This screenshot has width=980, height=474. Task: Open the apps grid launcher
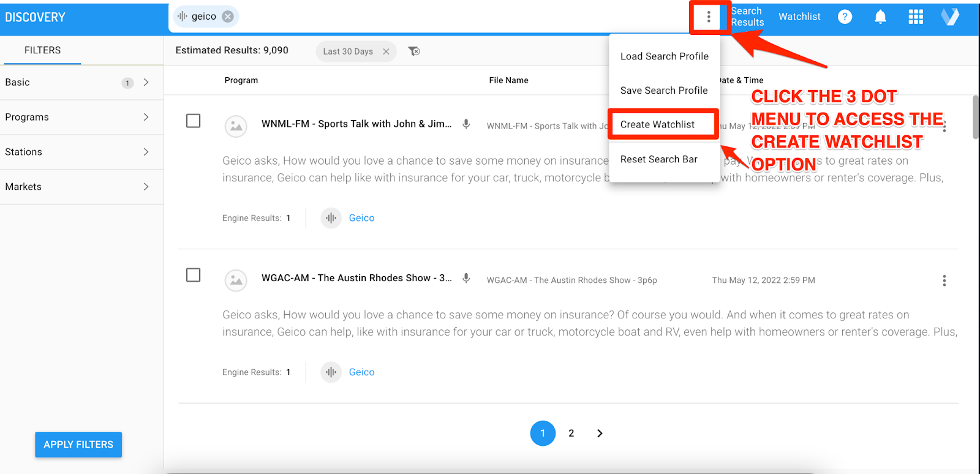(916, 17)
